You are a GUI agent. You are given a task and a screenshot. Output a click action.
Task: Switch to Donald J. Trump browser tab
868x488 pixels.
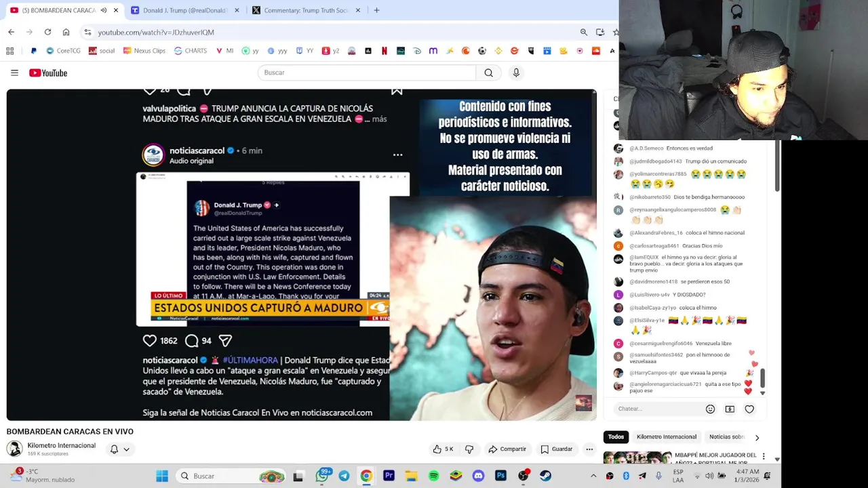[x=184, y=10]
